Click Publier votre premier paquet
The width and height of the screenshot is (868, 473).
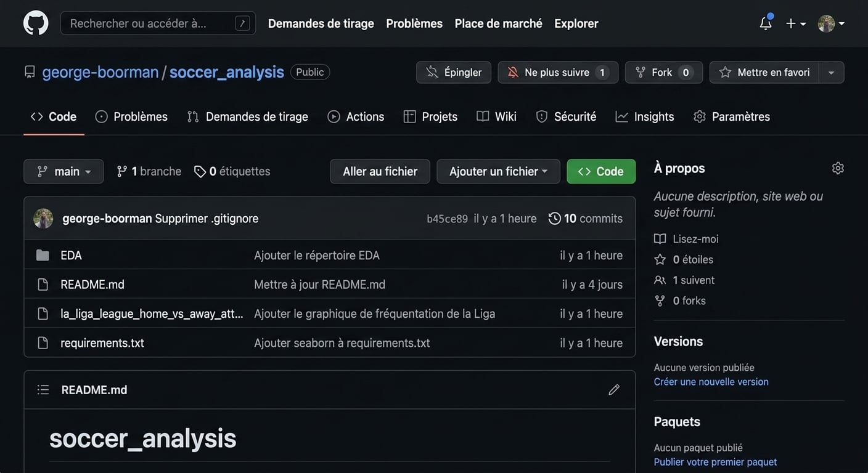tap(715, 462)
